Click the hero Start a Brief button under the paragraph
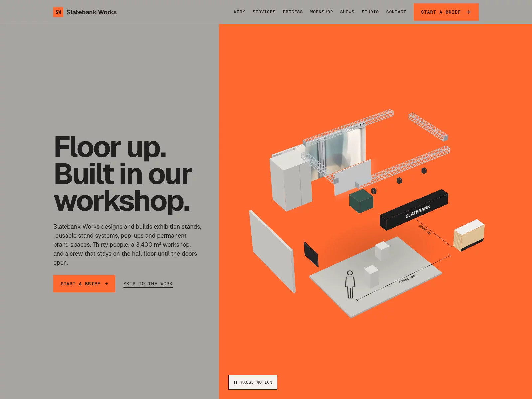Screen dimensions: 532x399 pos(84,284)
